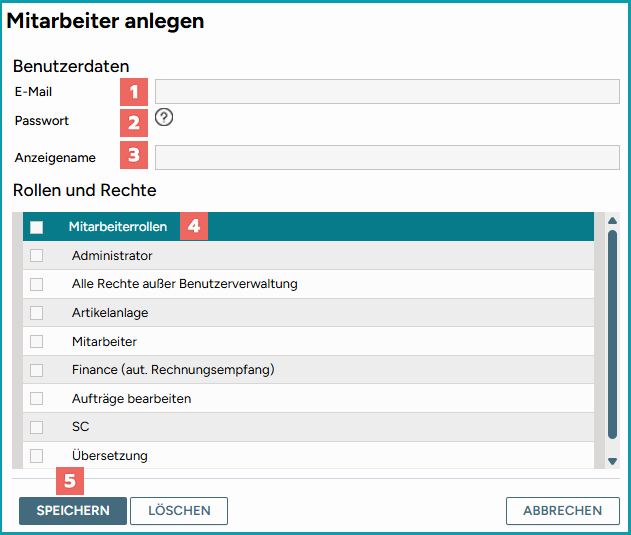Click the LÖSCHEN button
The height and width of the screenshot is (535, 631).
point(179,511)
